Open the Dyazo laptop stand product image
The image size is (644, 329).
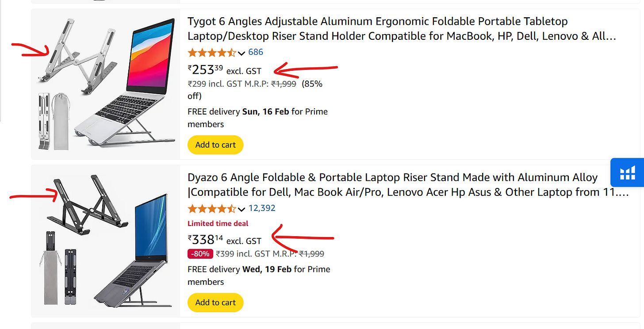tap(106, 241)
